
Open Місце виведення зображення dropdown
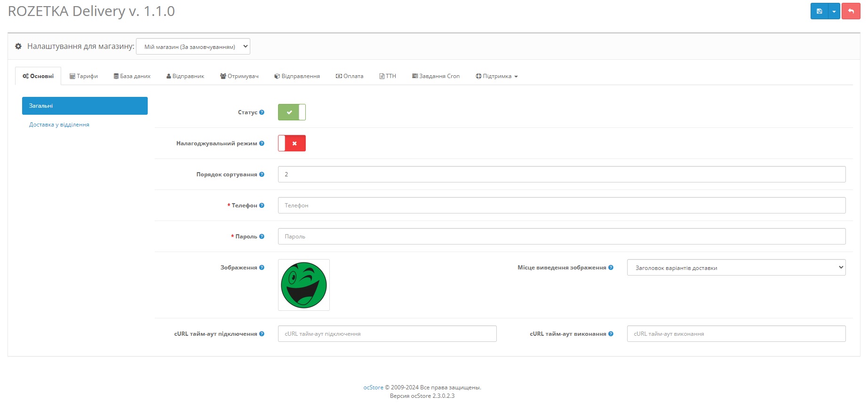click(x=736, y=268)
